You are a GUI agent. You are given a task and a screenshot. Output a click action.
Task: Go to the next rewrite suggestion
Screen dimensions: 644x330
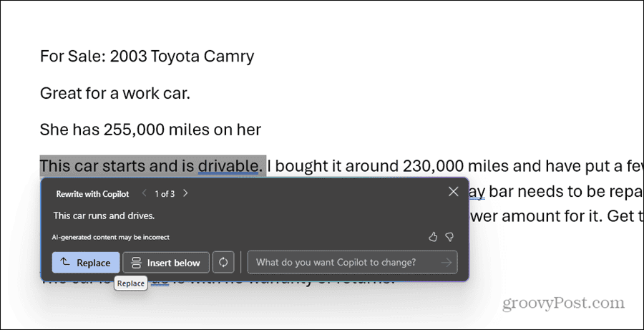click(185, 193)
